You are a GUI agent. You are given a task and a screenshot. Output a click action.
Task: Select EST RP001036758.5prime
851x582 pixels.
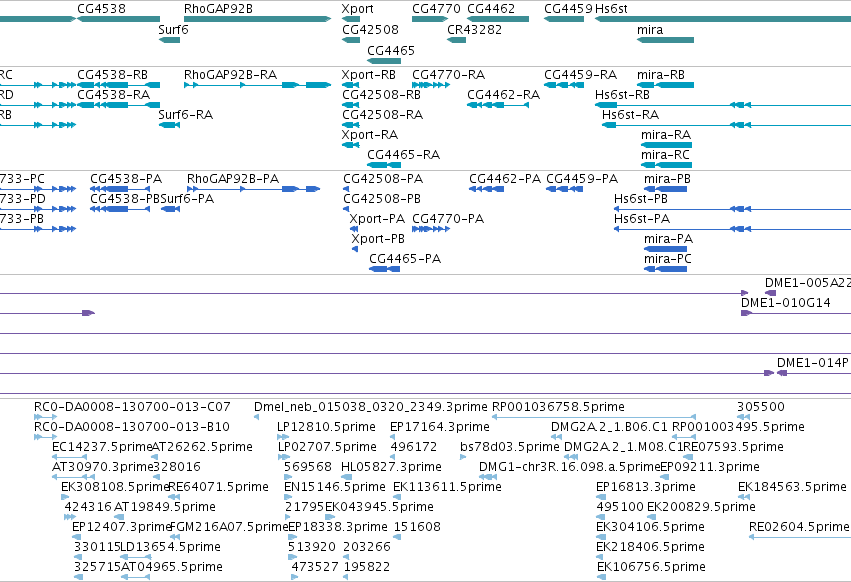pos(558,407)
